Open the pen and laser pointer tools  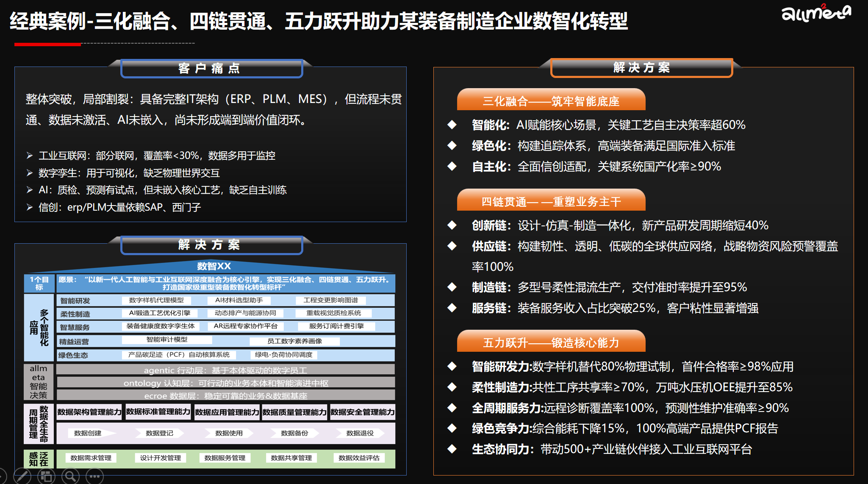22,476
